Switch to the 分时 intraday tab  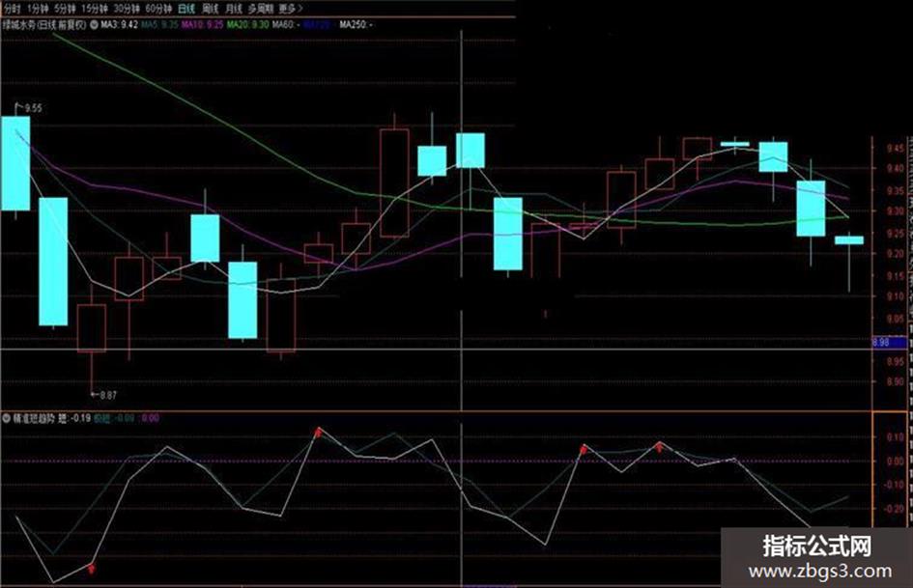coord(12,9)
